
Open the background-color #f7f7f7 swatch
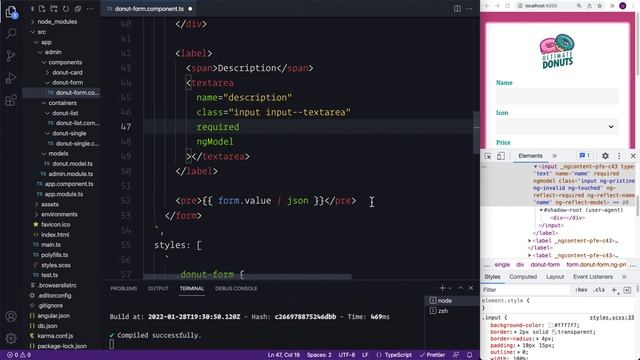coord(550,325)
